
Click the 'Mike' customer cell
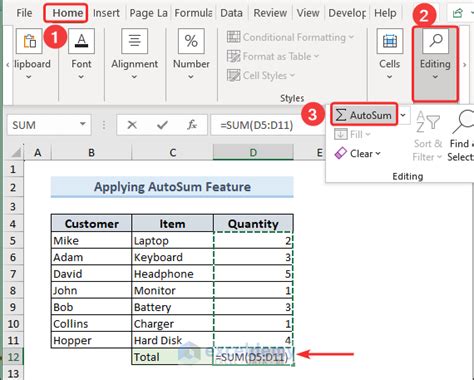[x=91, y=240]
